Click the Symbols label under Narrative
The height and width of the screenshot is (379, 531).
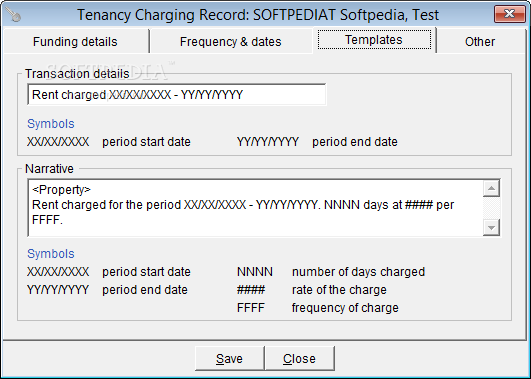coord(51,254)
